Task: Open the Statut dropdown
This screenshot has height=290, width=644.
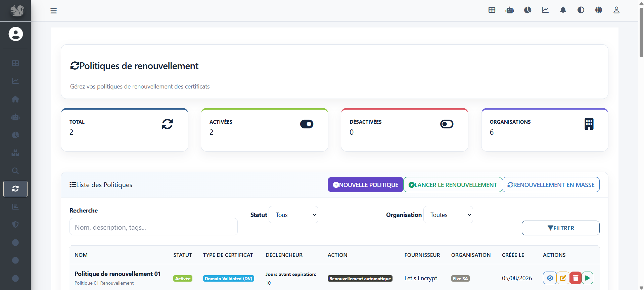Action: click(x=293, y=215)
